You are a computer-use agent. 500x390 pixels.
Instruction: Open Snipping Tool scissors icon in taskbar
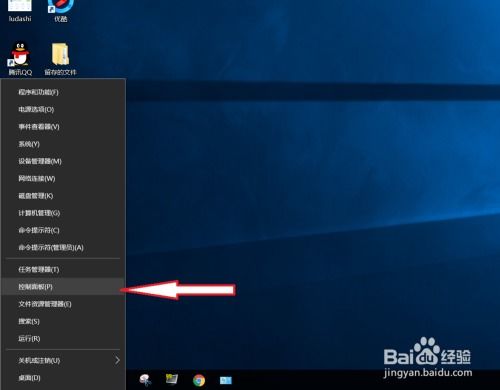pos(145,380)
